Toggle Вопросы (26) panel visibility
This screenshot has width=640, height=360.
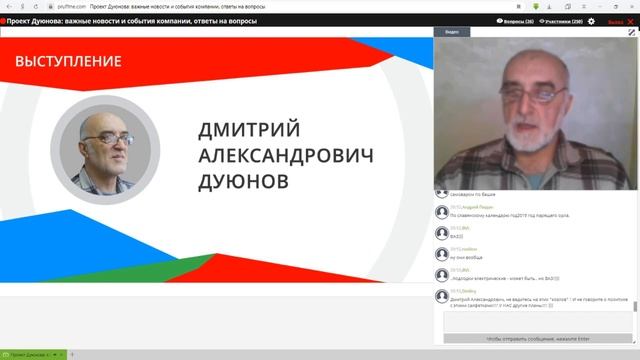515,21
